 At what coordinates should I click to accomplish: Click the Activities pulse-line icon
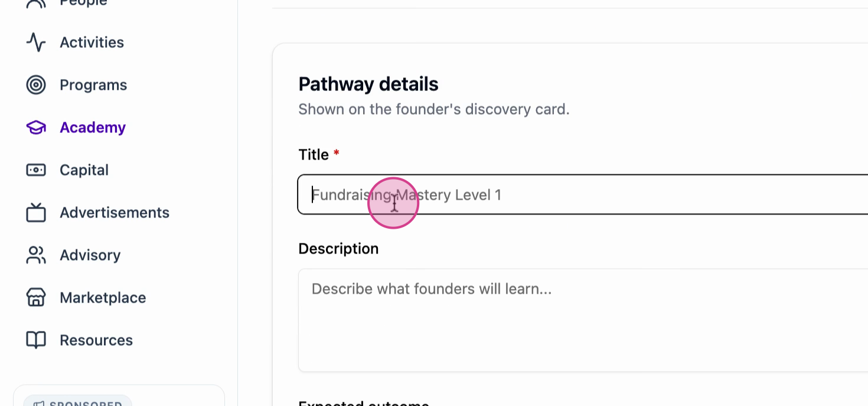click(36, 43)
